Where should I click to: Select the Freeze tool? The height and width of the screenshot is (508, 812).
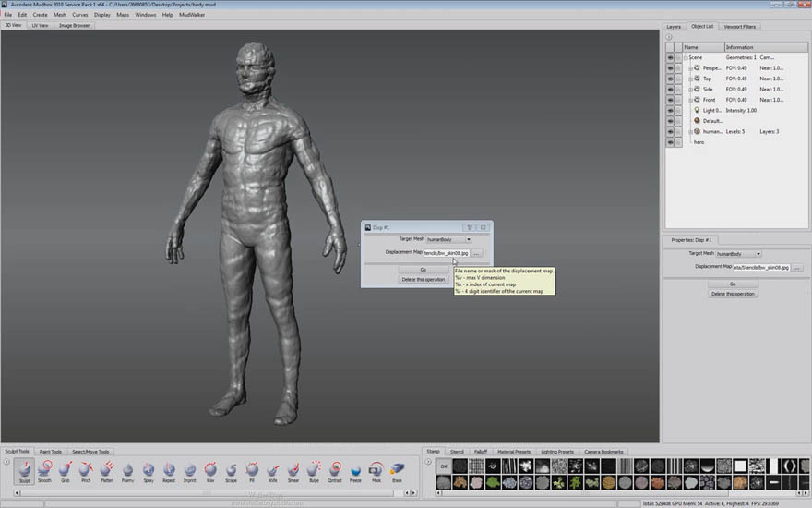[355, 471]
